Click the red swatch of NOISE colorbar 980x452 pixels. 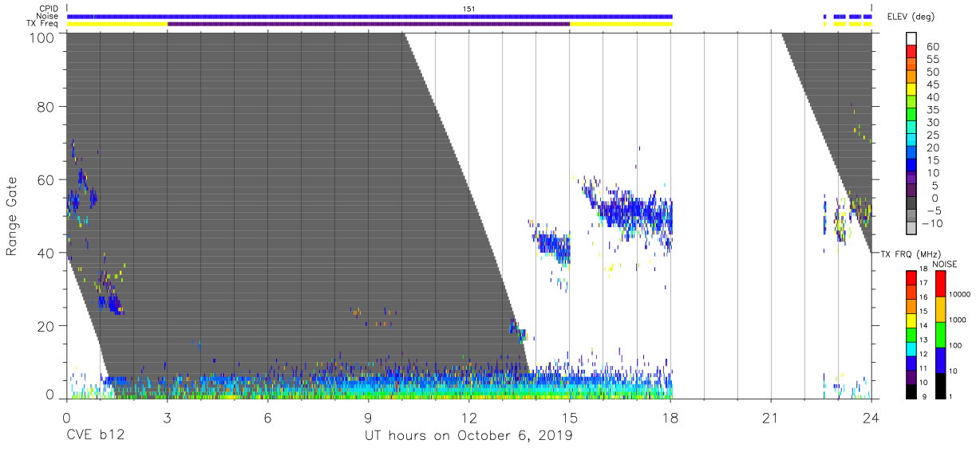941,284
